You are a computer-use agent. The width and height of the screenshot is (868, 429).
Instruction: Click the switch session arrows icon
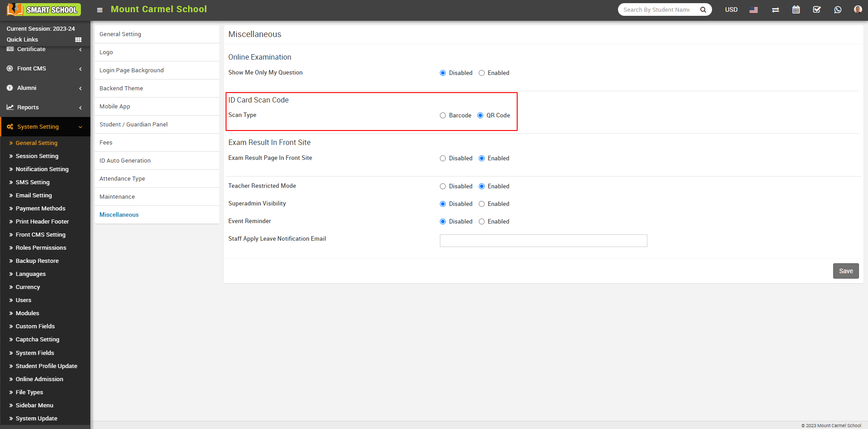[x=775, y=10]
